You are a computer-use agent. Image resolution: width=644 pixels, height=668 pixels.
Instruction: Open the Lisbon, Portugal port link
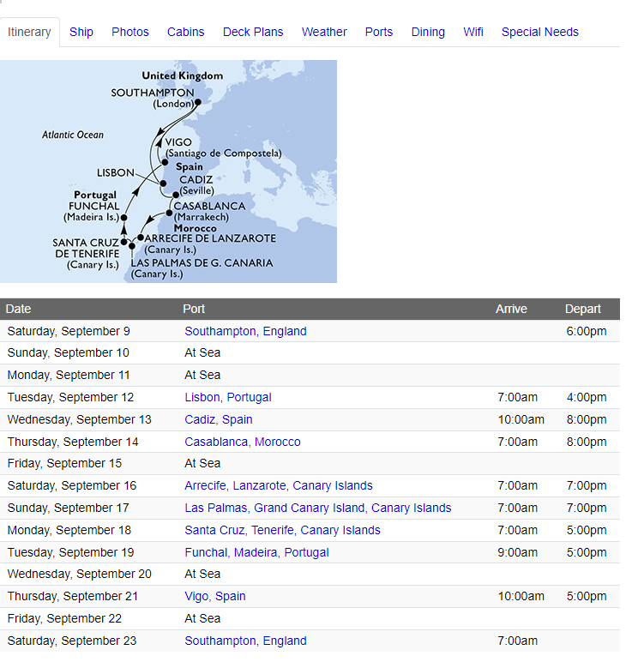228,397
